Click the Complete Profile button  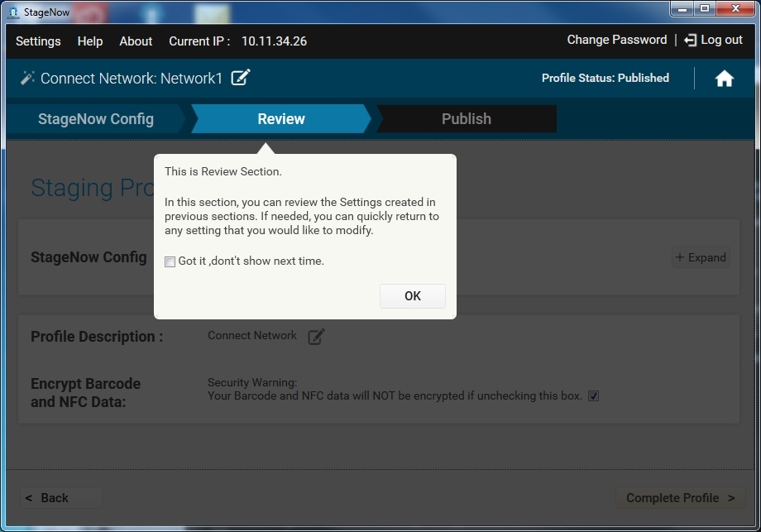[x=680, y=497]
